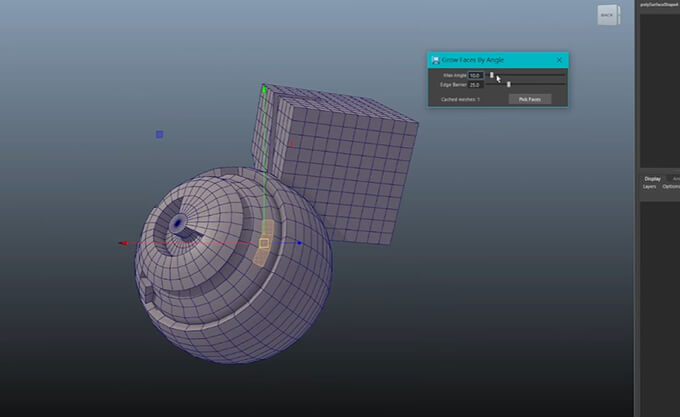This screenshot has width=680, height=417.
Task: Open the Layers menu
Action: click(x=649, y=187)
